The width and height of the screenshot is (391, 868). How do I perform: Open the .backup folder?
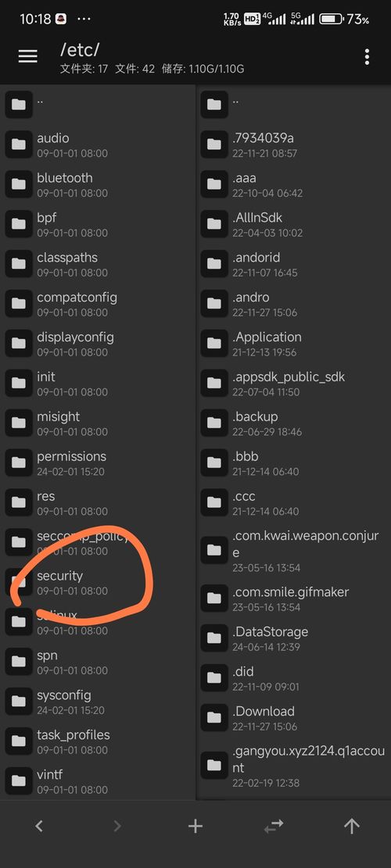click(293, 423)
